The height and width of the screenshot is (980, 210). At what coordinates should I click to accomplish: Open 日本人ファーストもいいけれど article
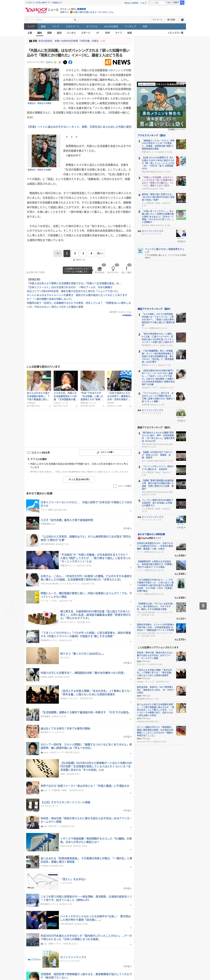coord(86,504)
